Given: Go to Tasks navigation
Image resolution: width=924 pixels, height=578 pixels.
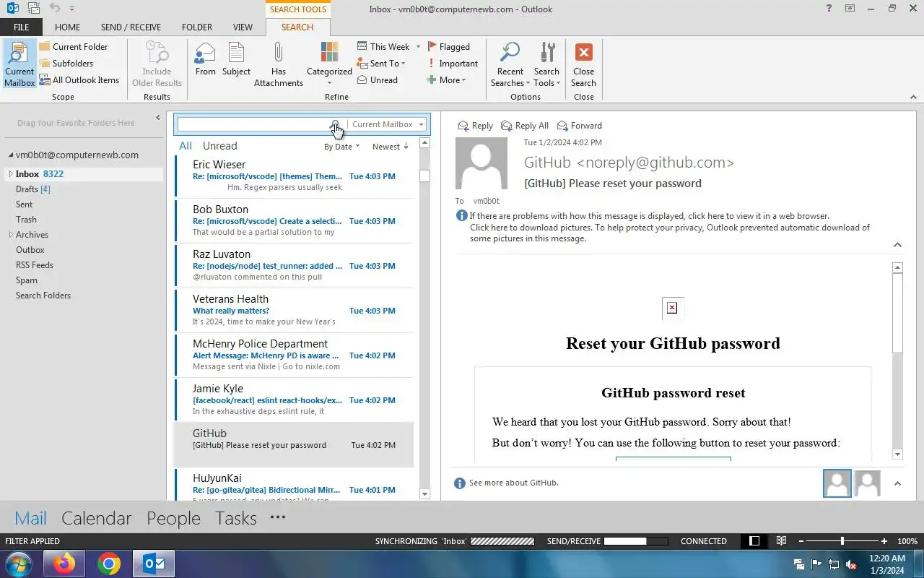Looking at the screenshot, I should tap(236, 518).
